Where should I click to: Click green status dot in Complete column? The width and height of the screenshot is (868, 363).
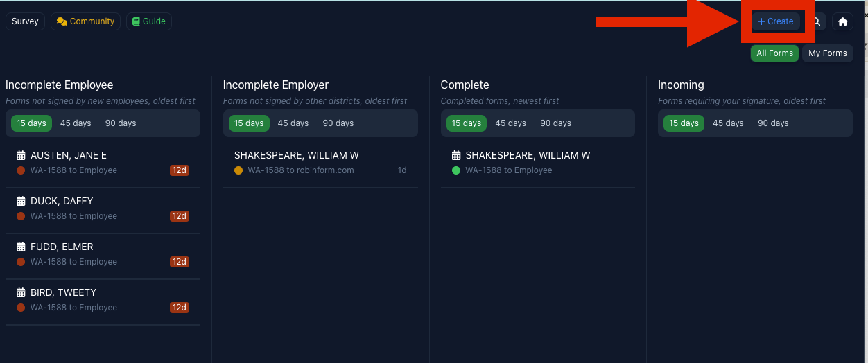click(456, 170)
